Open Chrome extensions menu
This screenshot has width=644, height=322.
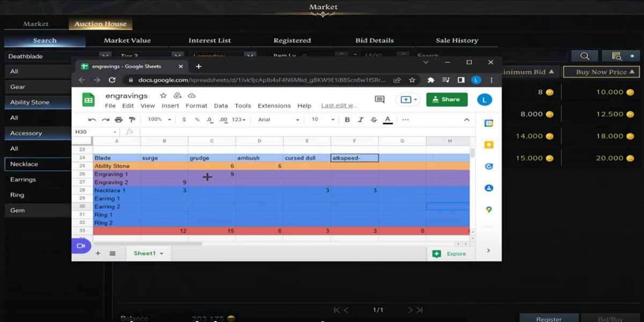click(430, 80)
